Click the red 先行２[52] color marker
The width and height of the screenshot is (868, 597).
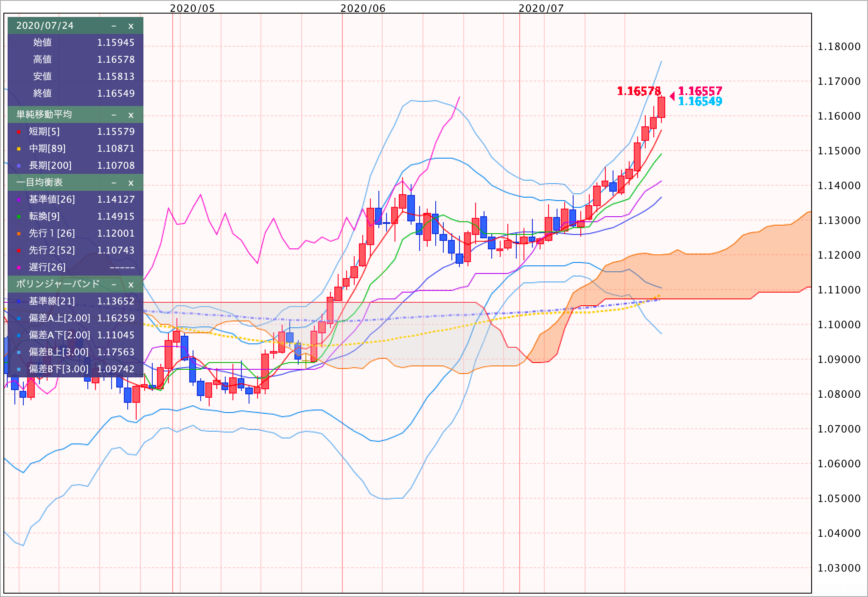pyautogui.click(x=19, y=251)
